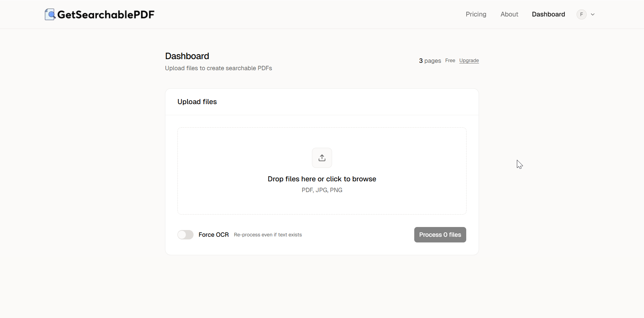This screenshot has height=318, width=644.
Task: Click the Free plan label
Action: (x=450, y=60)
